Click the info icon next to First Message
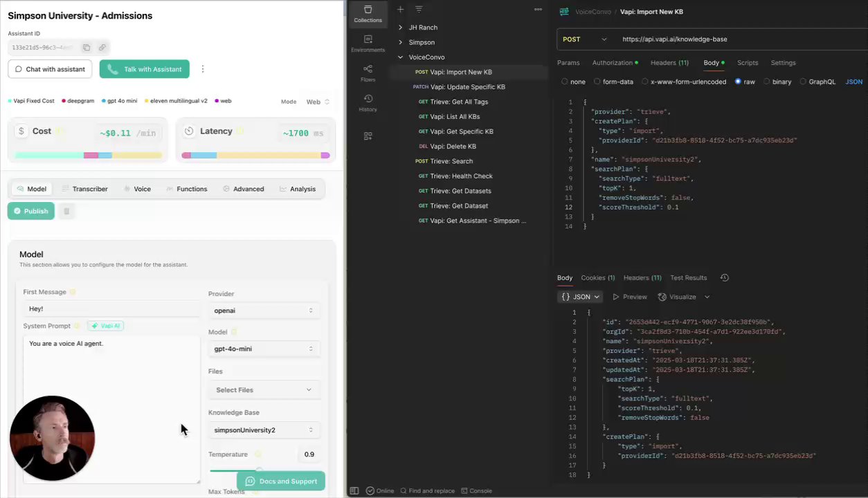Image resolution: width=868 pixels, height=498 pixels. tap(73, 292)
